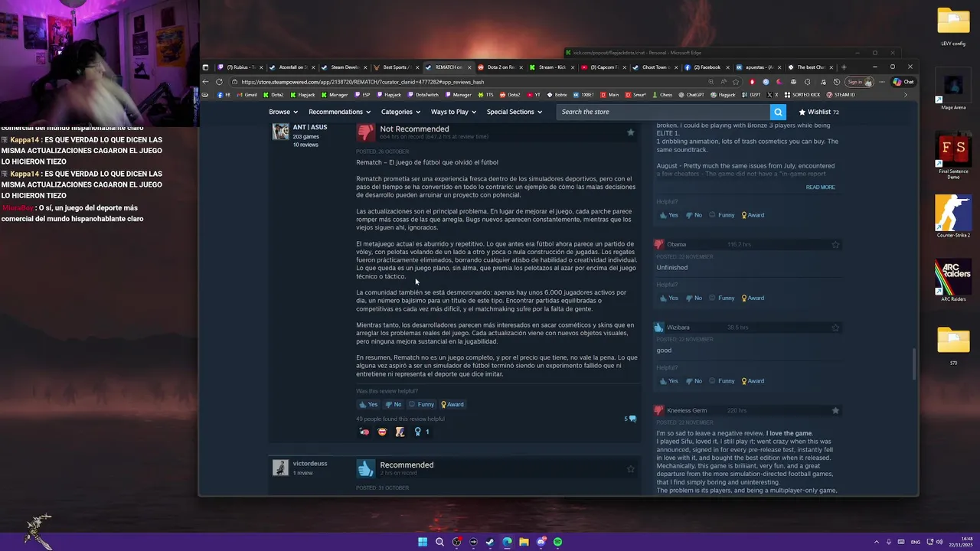Click the star icon on Wizibara's review
This screenshot has height=551, width=980.
(835, 328)
